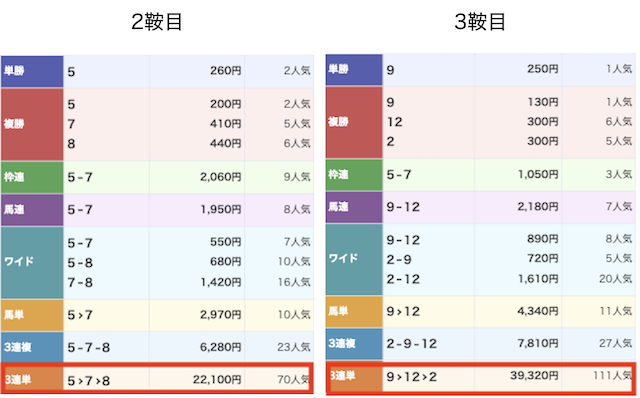Click the 5>7 combination
Viewport: 640px width, 398px height.
pos(80,315)
